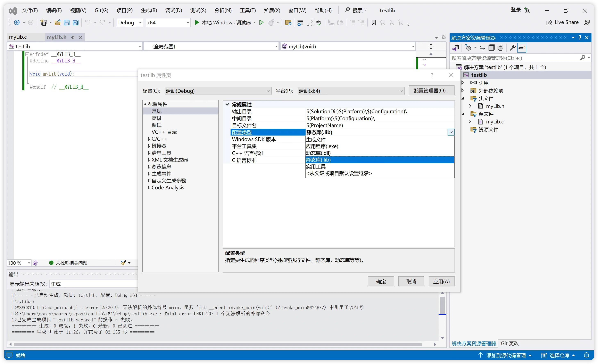Screen dimensions: 598x364
Task: Open the 生成(B) menu
Action: [149, 10]
